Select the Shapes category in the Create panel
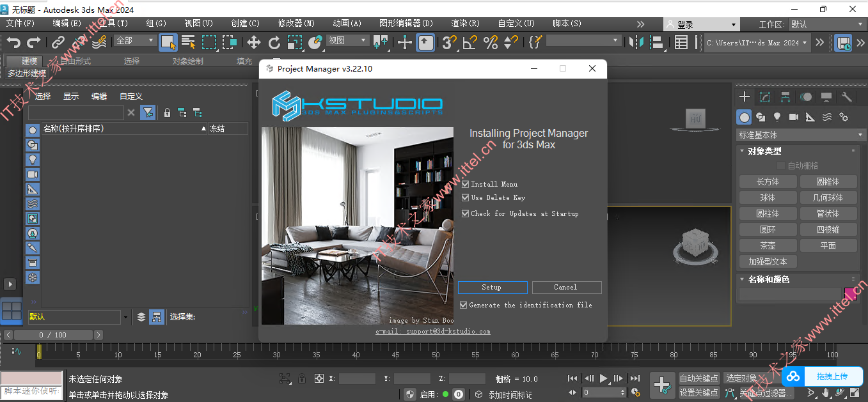 tap(761, 117)
